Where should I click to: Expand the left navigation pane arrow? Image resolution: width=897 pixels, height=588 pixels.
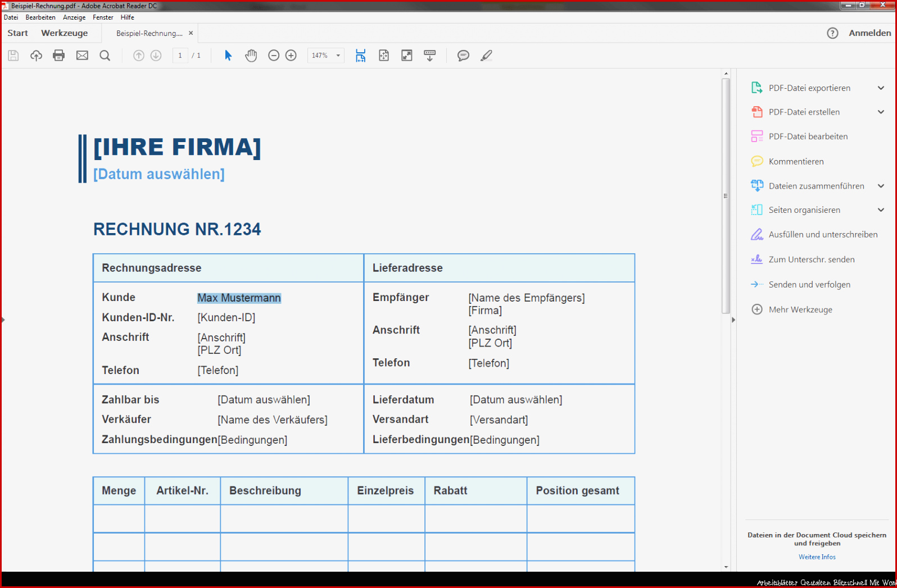tap(3, 320)
